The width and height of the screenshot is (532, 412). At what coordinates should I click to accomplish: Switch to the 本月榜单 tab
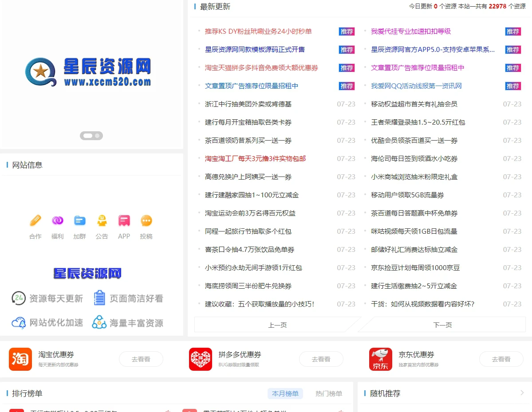[x=285, y=393]
